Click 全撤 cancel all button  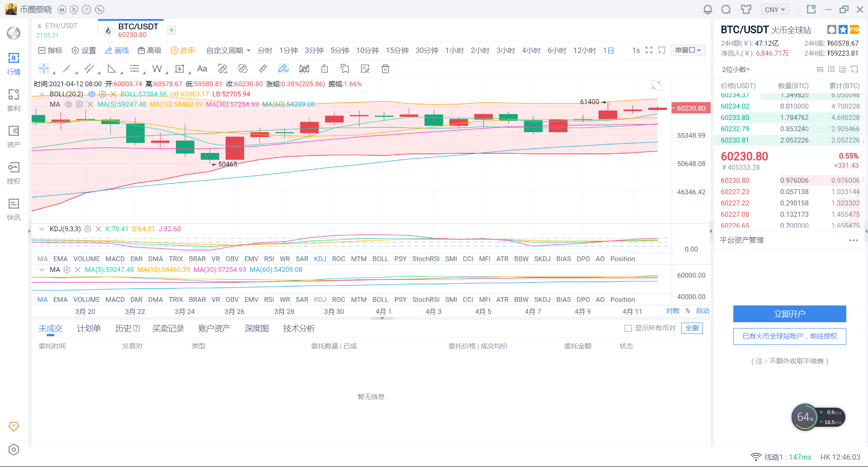(692, 328)
